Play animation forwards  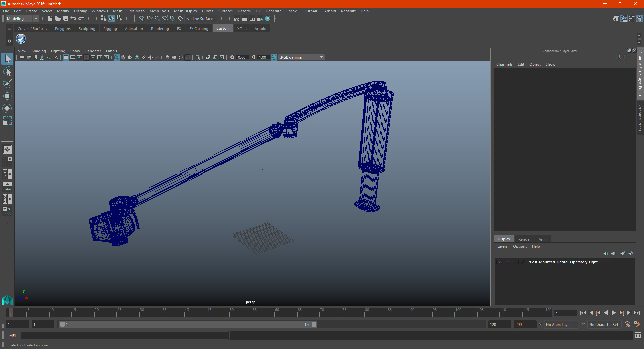click(613, 313)
